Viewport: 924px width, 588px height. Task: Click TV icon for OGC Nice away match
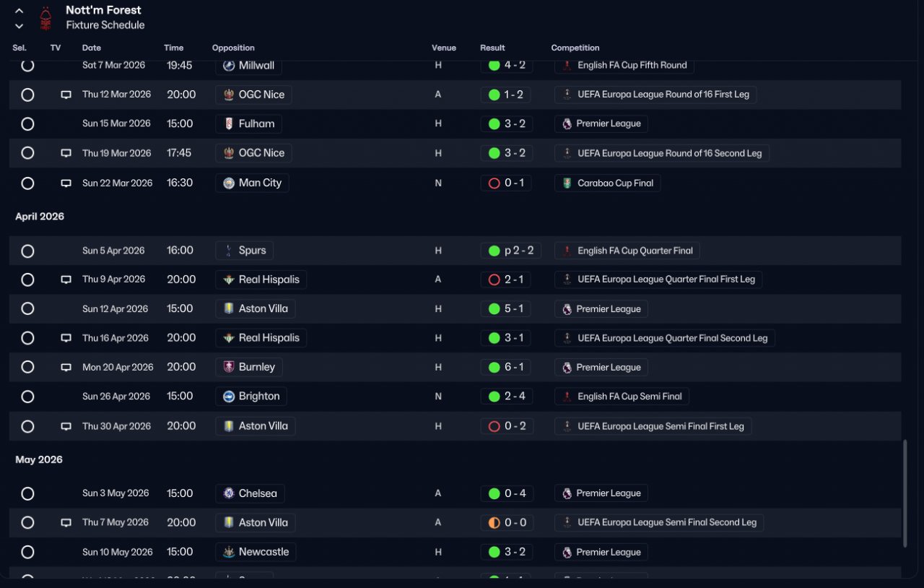(66, 95)
